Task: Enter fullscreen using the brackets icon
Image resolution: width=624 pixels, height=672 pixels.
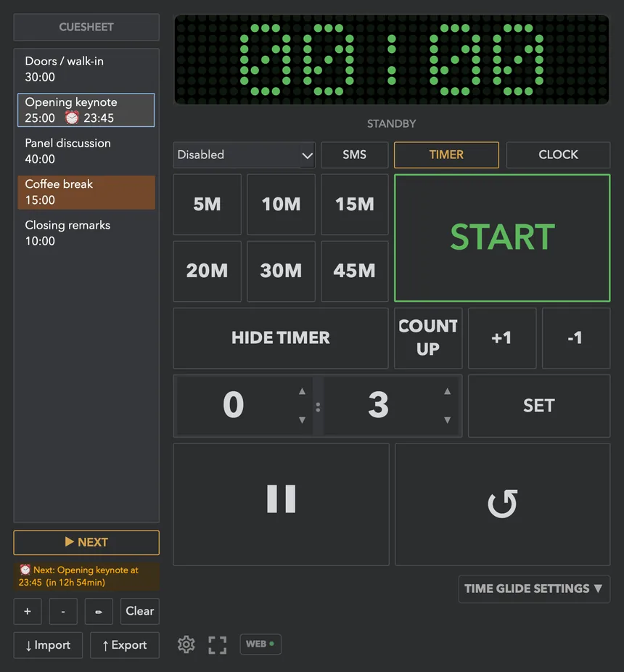Action: [x=217, y=644]
